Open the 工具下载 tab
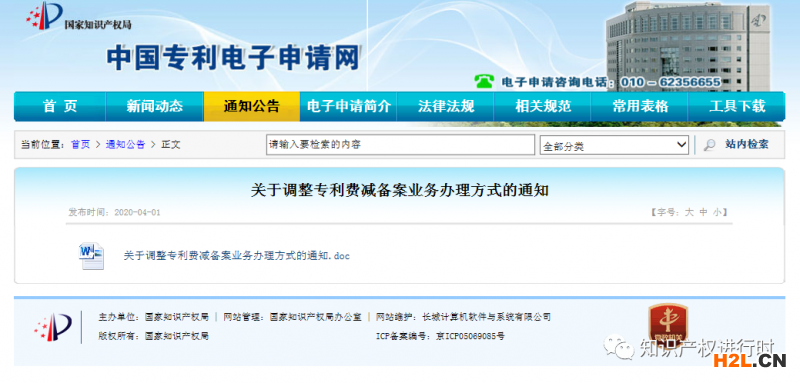 [737, 106]
